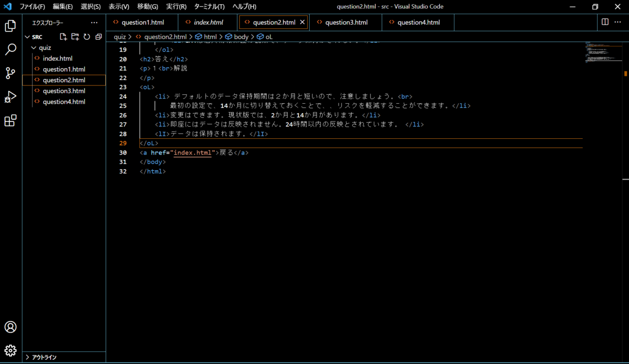Open the 表示(V) menu
The width and height of the screenshot is (629, 364).
(x=119, y=7)
